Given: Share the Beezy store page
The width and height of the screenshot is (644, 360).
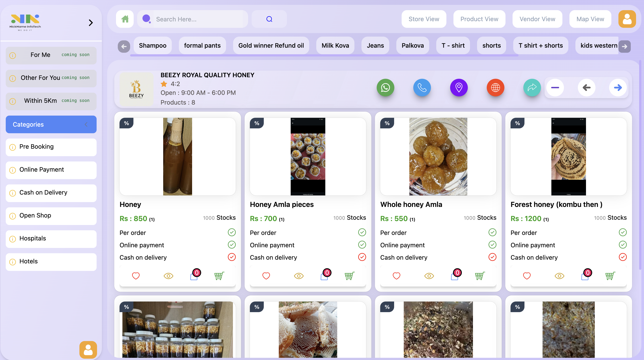Looking at the screenshot, I should point(532,88).
